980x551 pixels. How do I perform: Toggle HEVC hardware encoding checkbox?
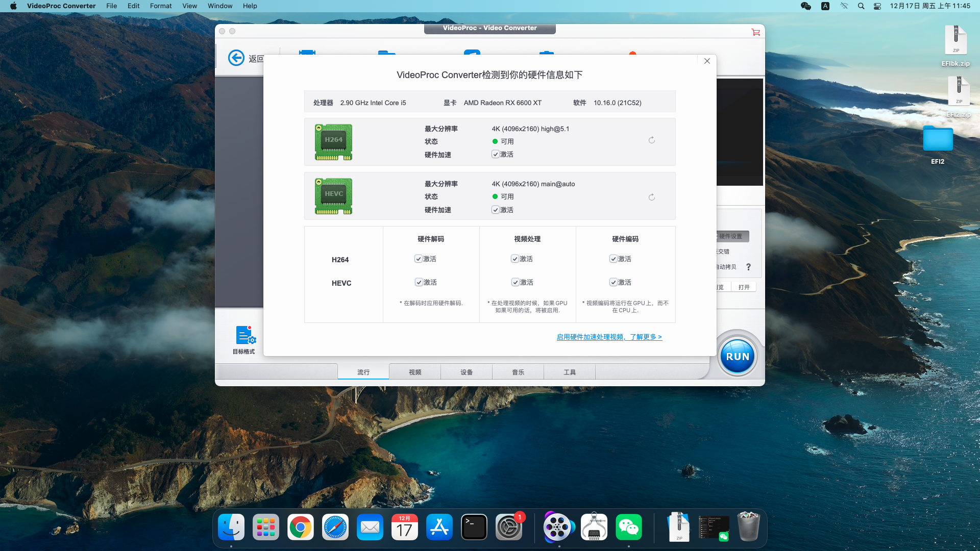(x=613, y=283)
